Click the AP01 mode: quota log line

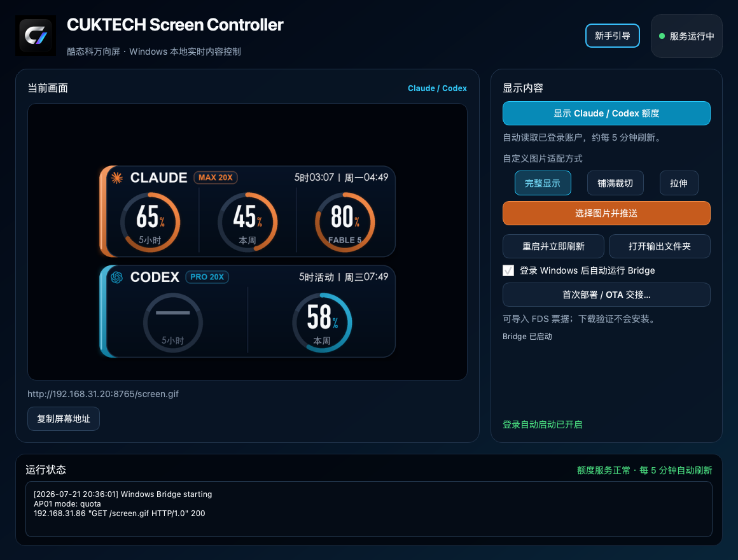coord(67,504)
